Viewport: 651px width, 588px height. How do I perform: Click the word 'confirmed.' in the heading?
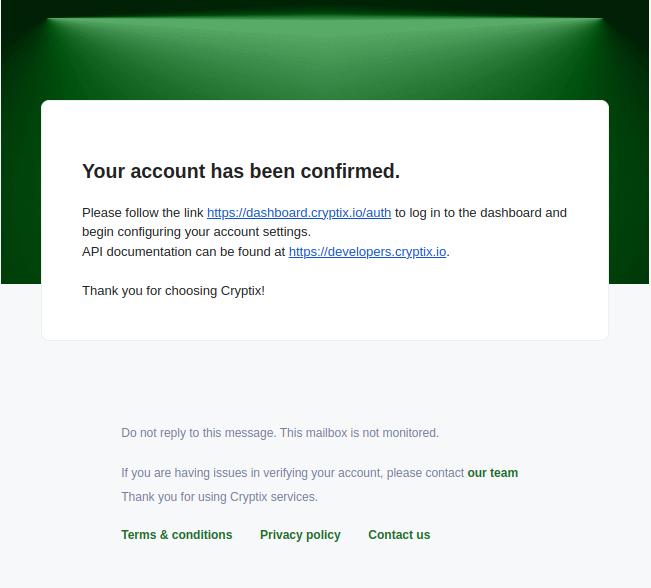(350, 171)
